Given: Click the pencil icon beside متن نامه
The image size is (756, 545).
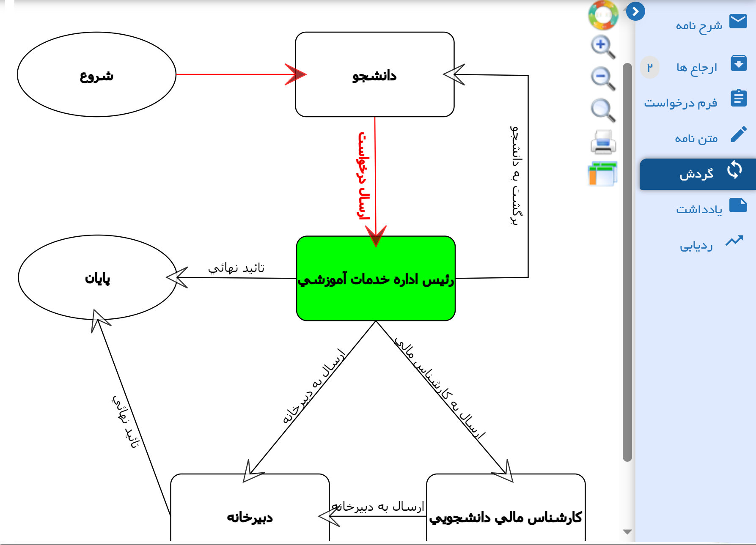Looking at the screenshot, I should pyautogui.click(x=738, y=135).
